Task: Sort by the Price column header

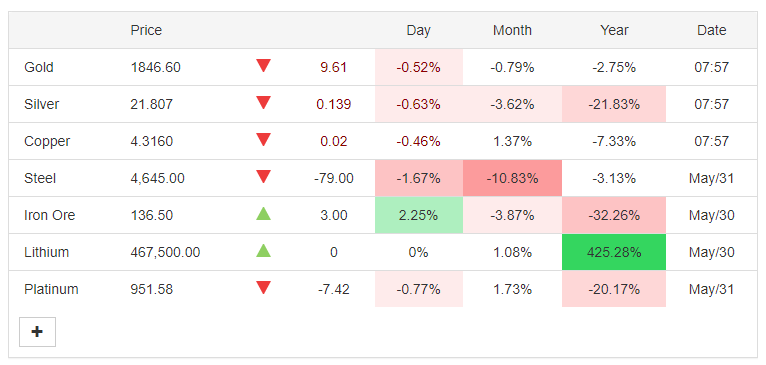Action: 146,30
